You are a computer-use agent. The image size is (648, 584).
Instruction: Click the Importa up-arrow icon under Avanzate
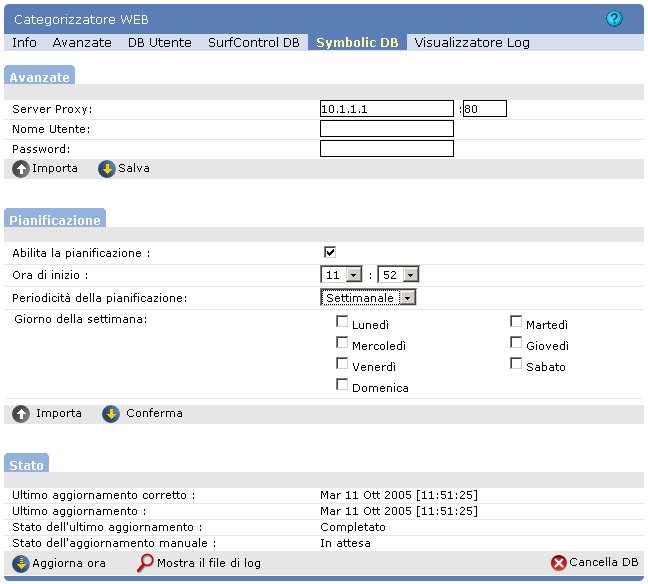coord(21,169)
